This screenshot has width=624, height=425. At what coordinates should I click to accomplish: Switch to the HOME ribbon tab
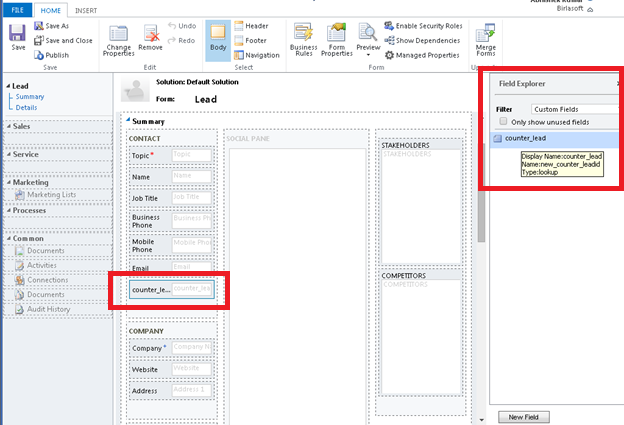[x=51, y=10]
